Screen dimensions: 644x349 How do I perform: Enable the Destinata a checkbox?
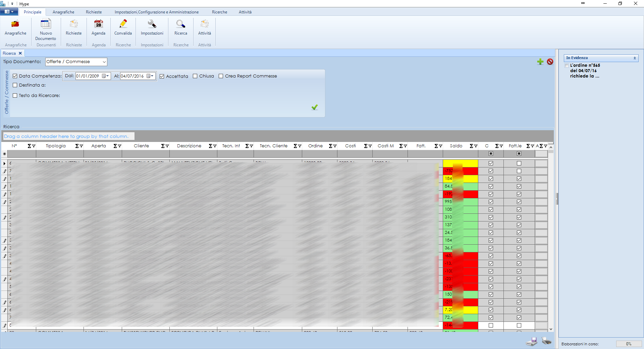pos(15,85)
